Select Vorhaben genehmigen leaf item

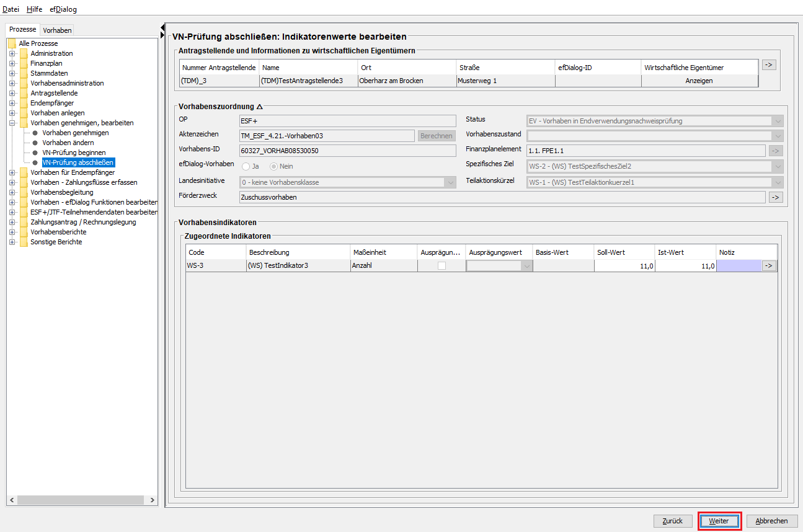point(76,133)
